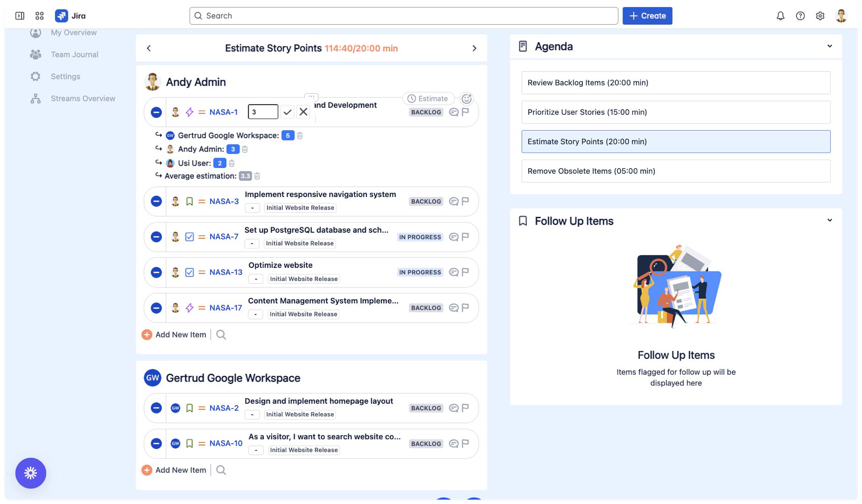Select Prioritize User Stories agenda entry
The width and height of the screenshot is (862, 504).
676,112
